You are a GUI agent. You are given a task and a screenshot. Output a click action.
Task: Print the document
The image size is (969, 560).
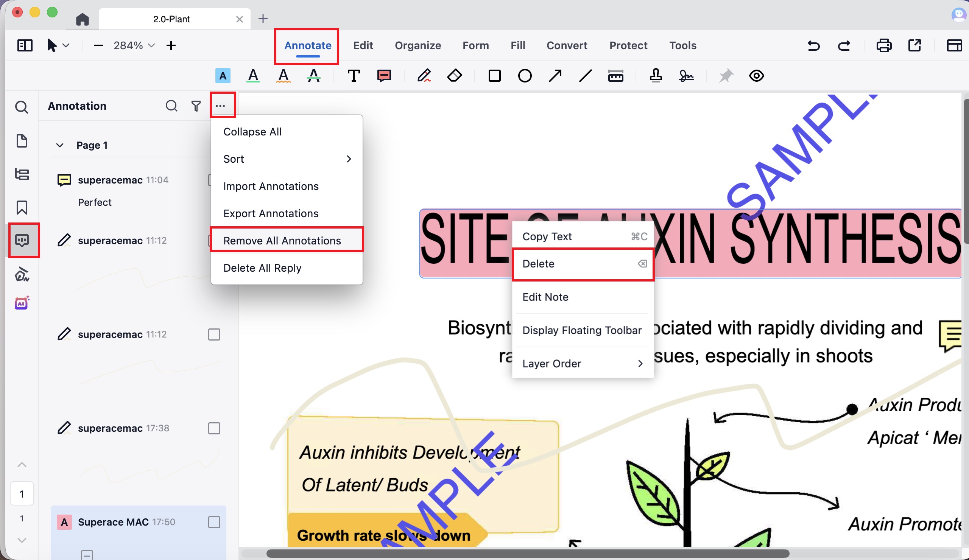[884, 45]
